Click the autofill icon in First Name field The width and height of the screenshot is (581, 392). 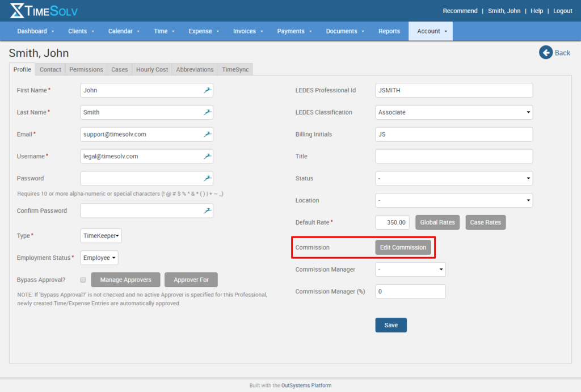208,90
